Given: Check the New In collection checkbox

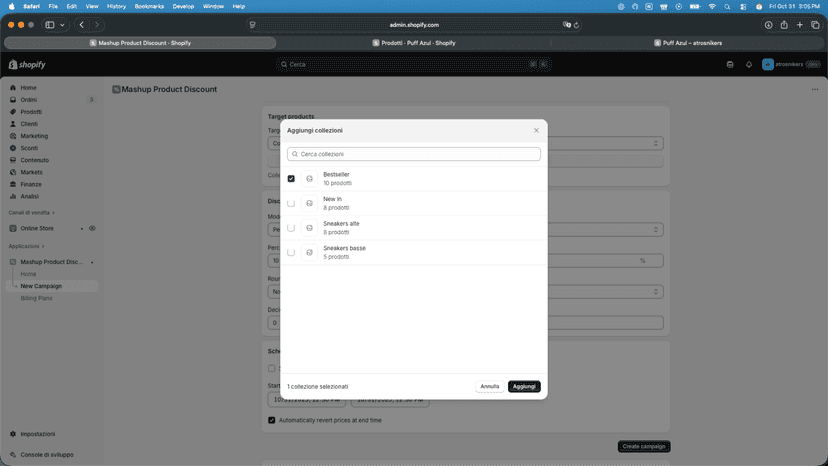Looking at the screenshot, I should pyautogui.click(x=291, y=203).
